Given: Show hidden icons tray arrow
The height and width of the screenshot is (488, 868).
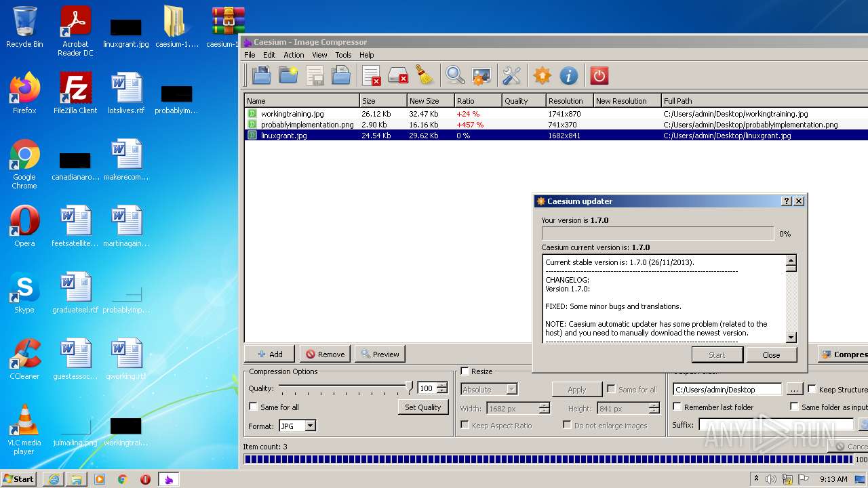Looking at the screenshot, I should 756,479.
